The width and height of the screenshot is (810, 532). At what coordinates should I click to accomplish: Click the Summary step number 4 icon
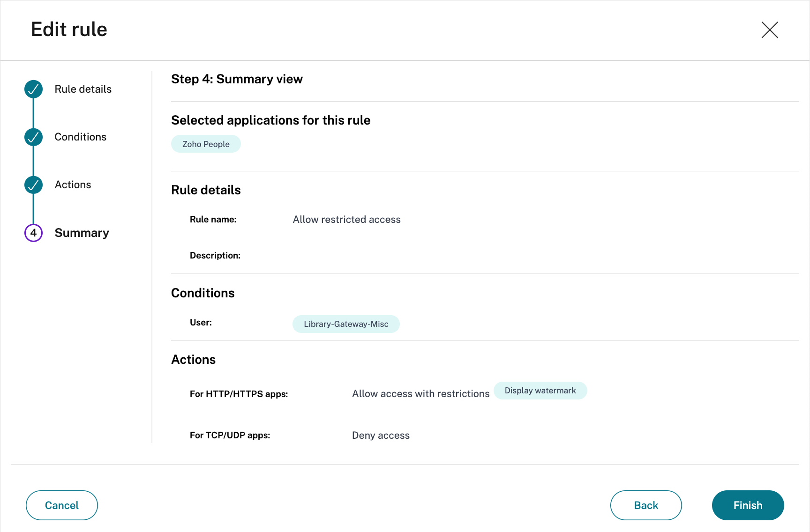click(x=33, y=233)
